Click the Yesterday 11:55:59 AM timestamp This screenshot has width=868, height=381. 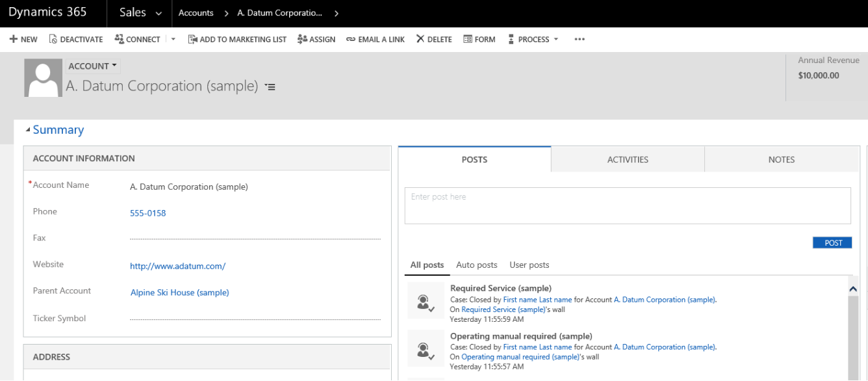pos(487,319)
